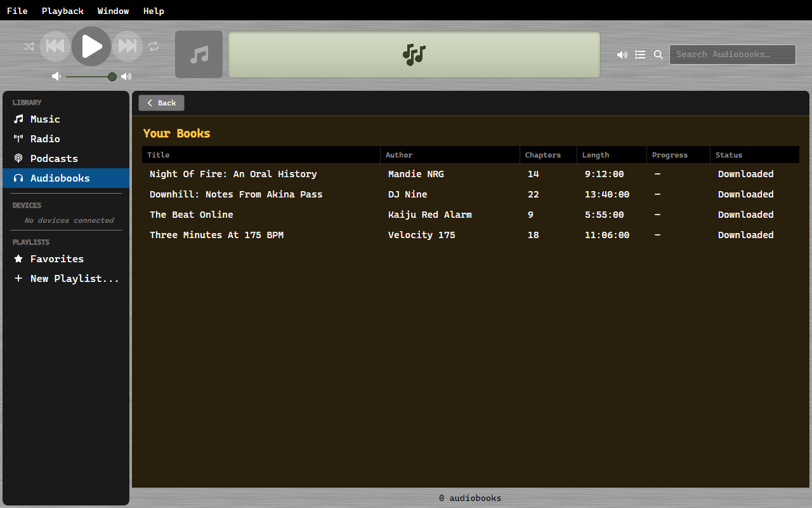Create a New Playlist
The height and width of the screenshot is (508, 812).
point(66,279)
